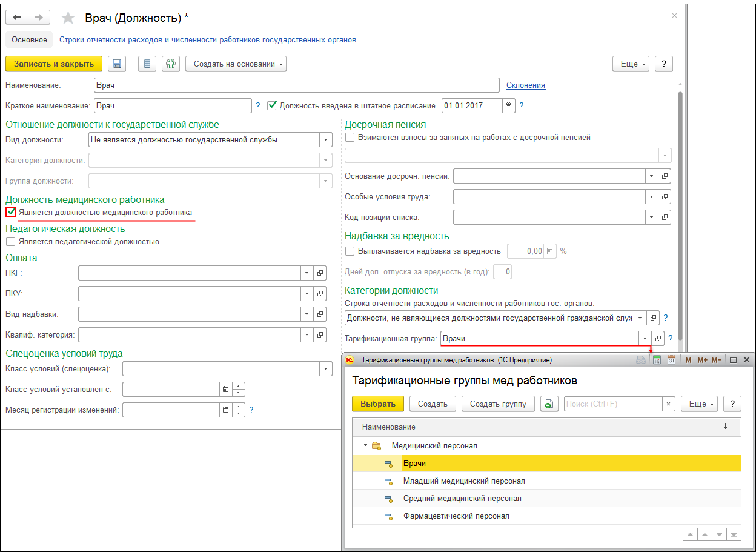The height and width of the screenshot is (552, 756).
Task: Click help icon next to Месяц регистрации изменений
Action: click(251, 410)
